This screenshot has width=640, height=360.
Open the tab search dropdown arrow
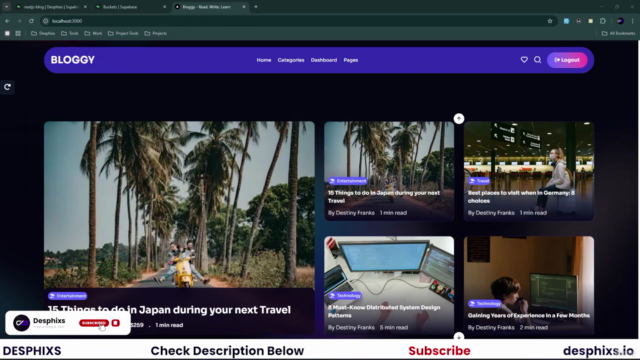point(7,7)
